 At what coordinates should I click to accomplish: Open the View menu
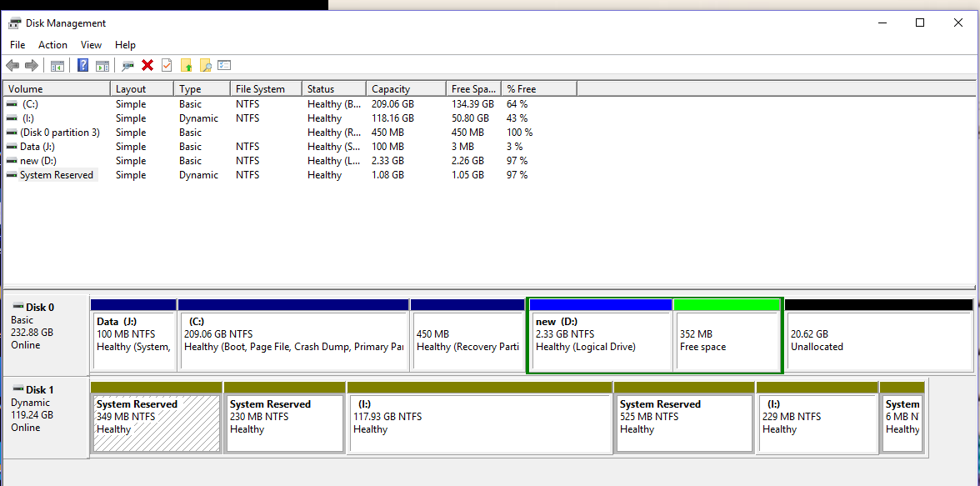91,45
